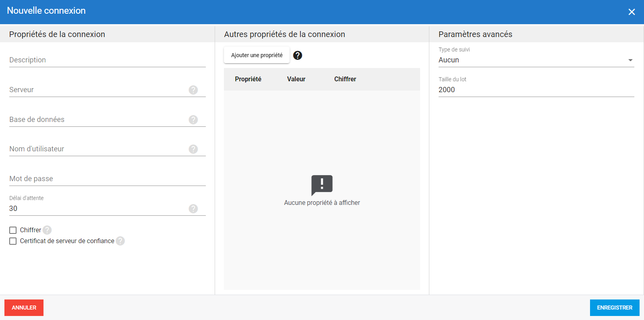
Task: Open help beside Ajouter une propriété button
Action: click(298, 55)
